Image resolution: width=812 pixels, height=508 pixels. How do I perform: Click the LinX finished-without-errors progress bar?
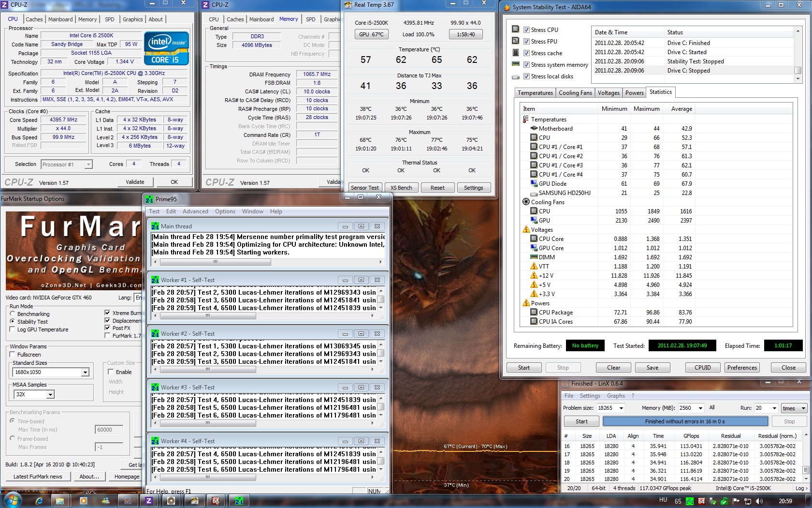tap(684, 421)
